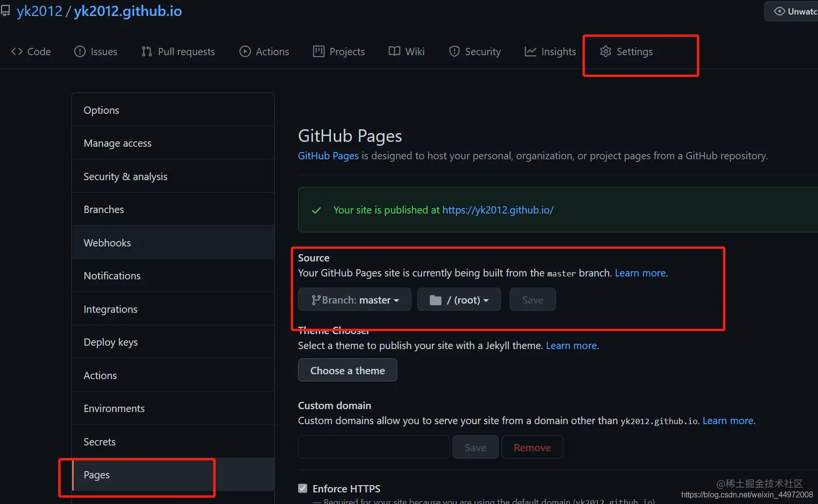Screen dimensions: 818x504
Task: Click the Wiki book icon
Action: pyautogui.click(x=394, y=51)
